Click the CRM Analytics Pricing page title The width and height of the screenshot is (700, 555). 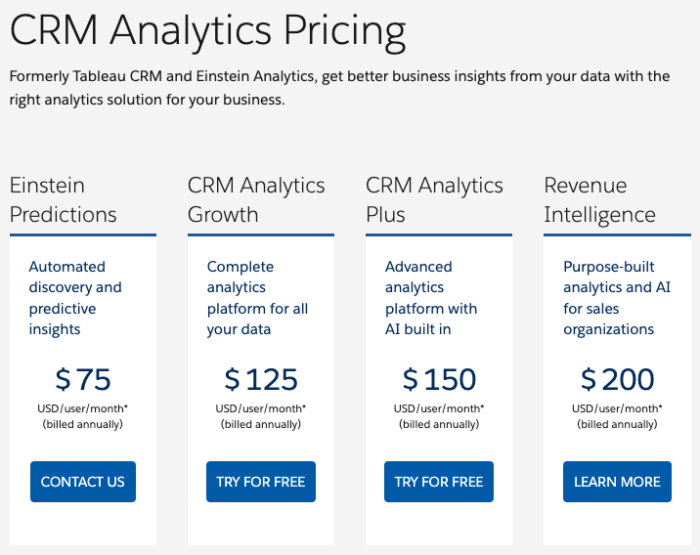coord(208,31)
